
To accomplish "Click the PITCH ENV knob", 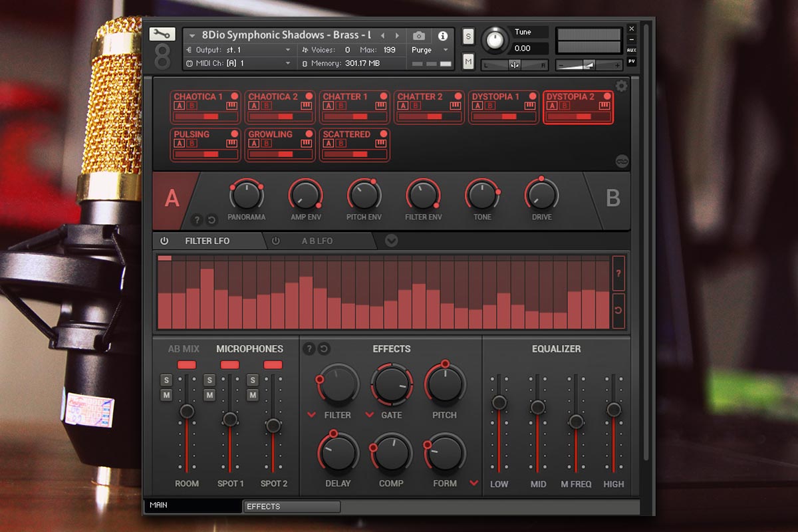I will pyautogui.click(x=364, y=196).
